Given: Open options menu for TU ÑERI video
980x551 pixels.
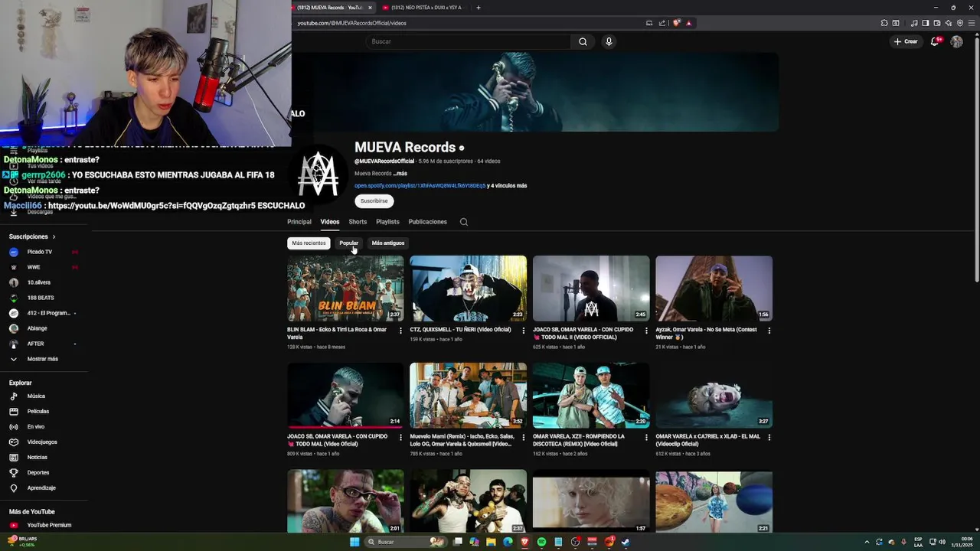Looking at the screenshot, I should pos(523,331).
